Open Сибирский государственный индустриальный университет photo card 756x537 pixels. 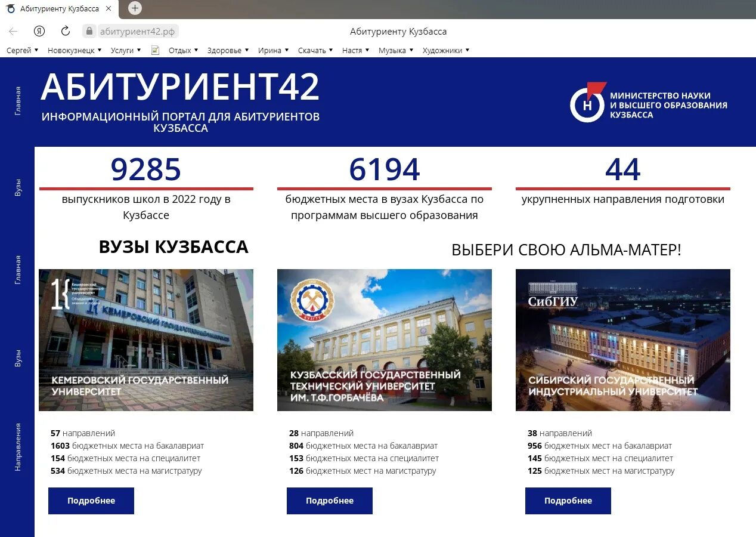[x=623, y=340]
